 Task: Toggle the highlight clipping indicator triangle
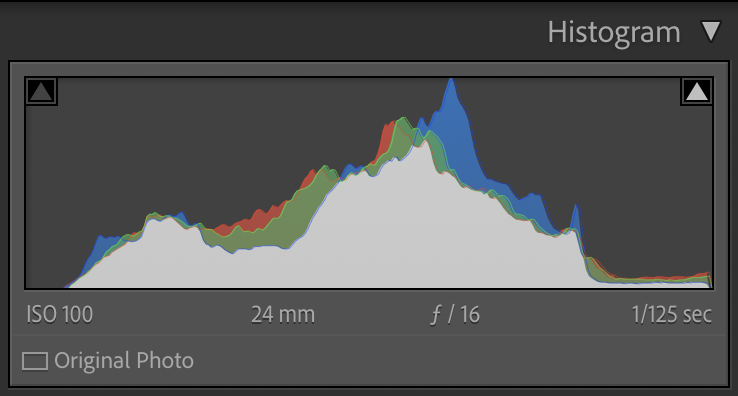coord(697,91)
